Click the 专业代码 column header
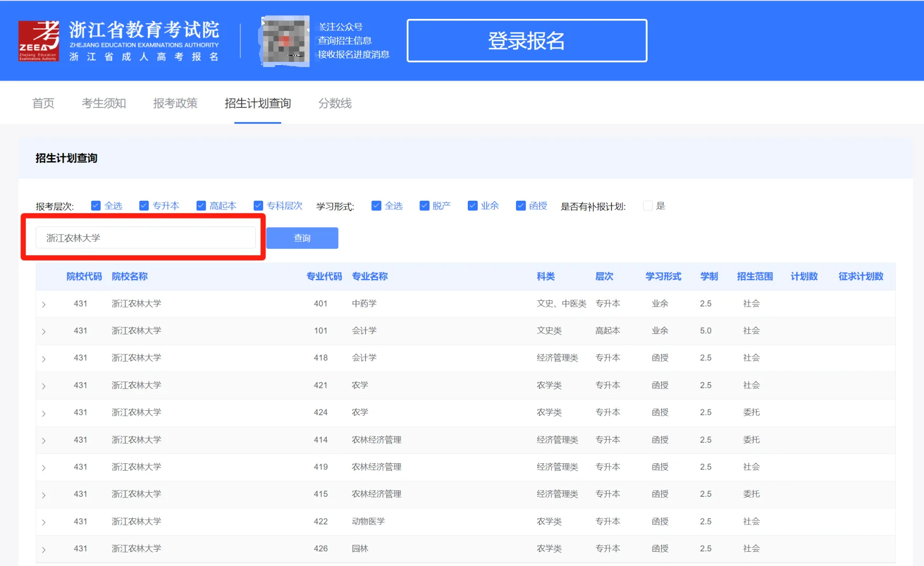Image resolution: width=924 pixels, height=566 pixels. [324, 276]
